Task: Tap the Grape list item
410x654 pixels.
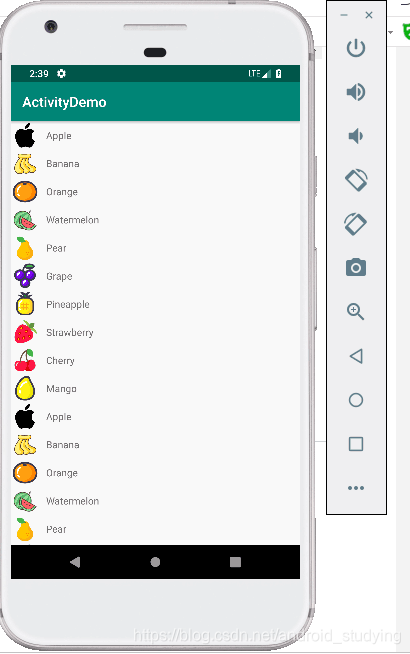Action: (x=155, y=276)
